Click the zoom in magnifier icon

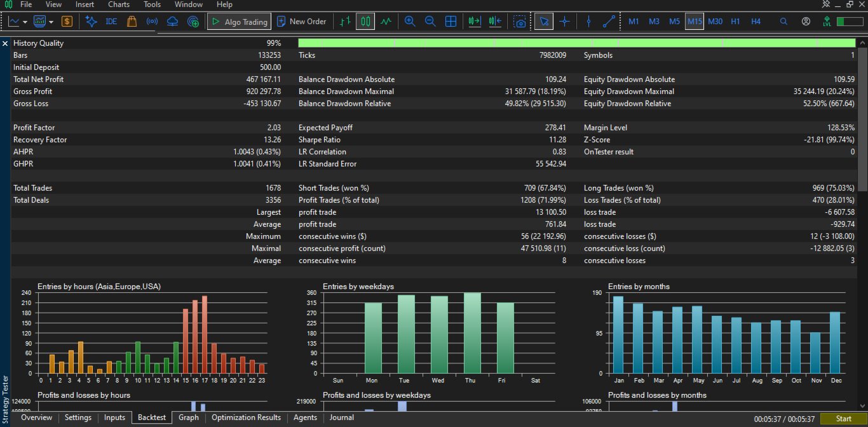point(410,21)
